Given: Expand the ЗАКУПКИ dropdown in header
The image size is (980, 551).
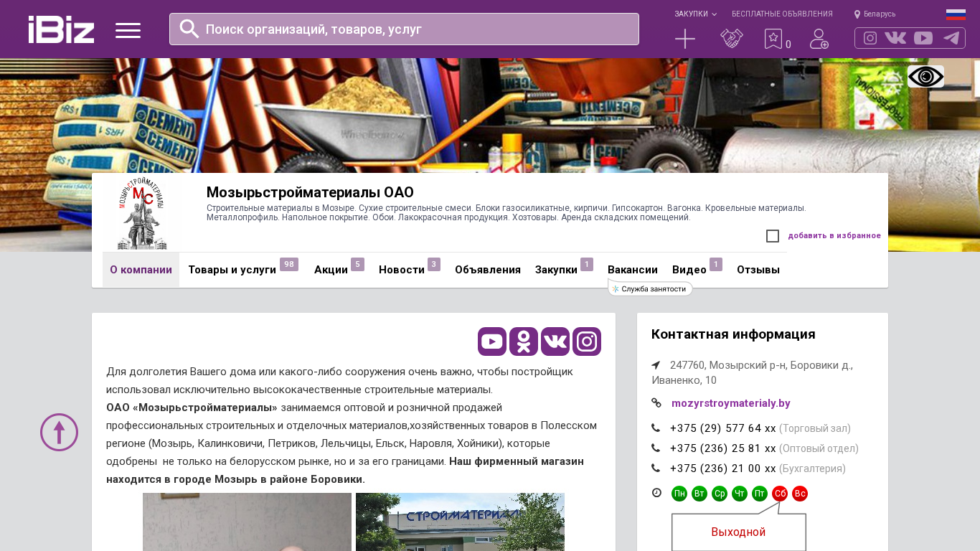Looking at the screenshot, I should pyautogui.click(x=695, y=14).
